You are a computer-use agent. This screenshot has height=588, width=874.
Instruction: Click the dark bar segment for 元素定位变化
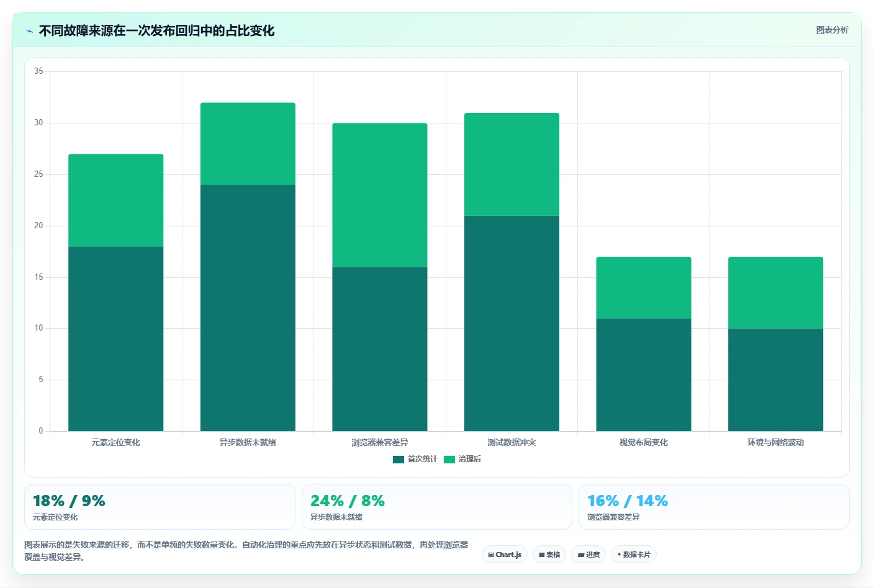coord(116,339)
